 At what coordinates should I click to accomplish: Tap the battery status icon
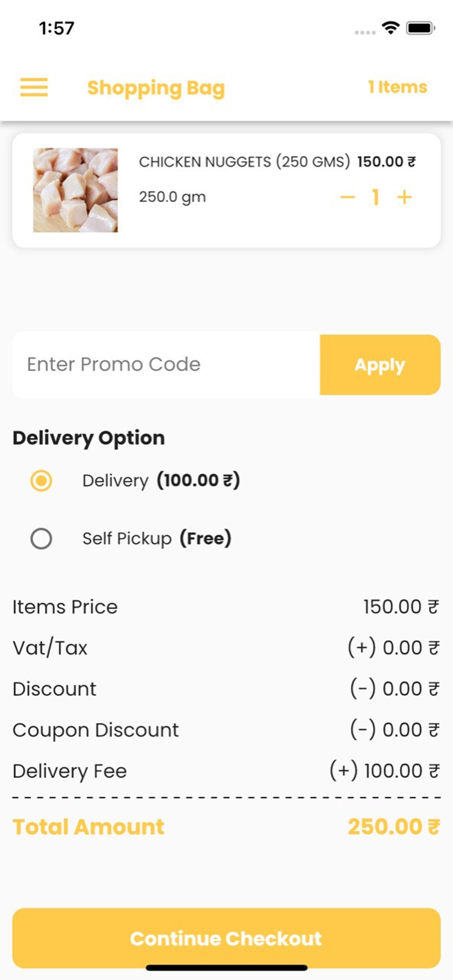pos(420,28)
